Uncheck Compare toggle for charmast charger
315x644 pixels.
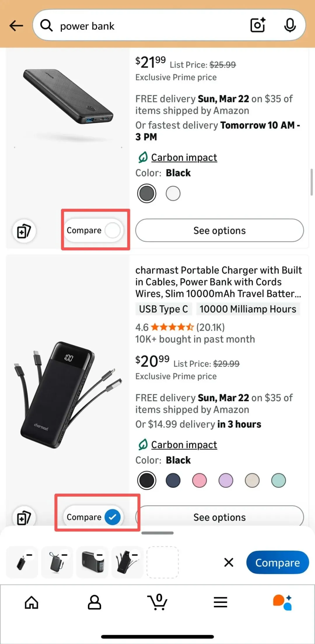113,517
